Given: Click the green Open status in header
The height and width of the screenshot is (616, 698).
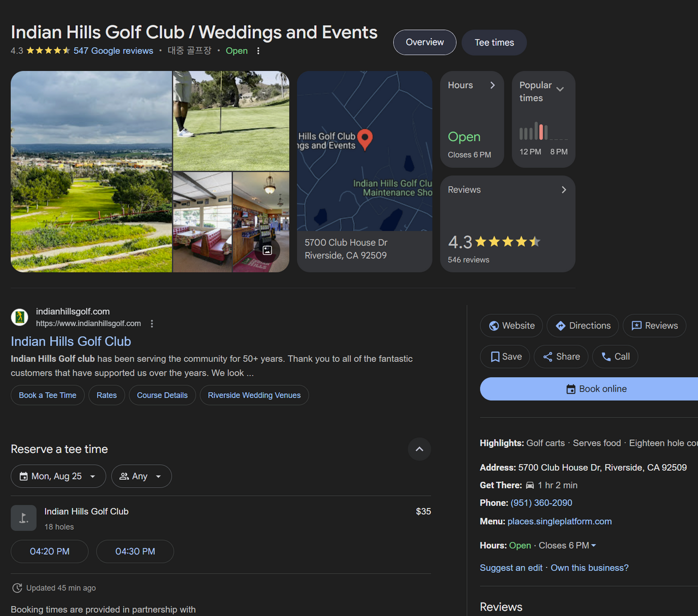Looking at the screenshot, I should point(237,51).
